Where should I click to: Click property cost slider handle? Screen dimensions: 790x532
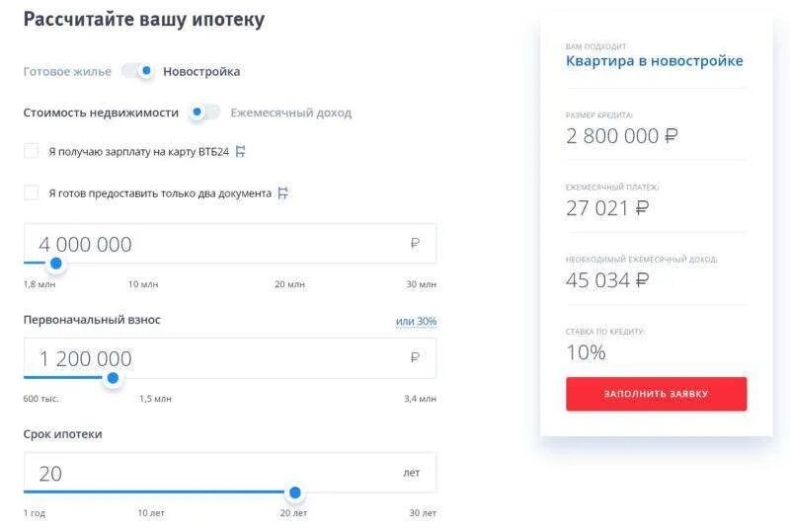click(x=56, y=264)
